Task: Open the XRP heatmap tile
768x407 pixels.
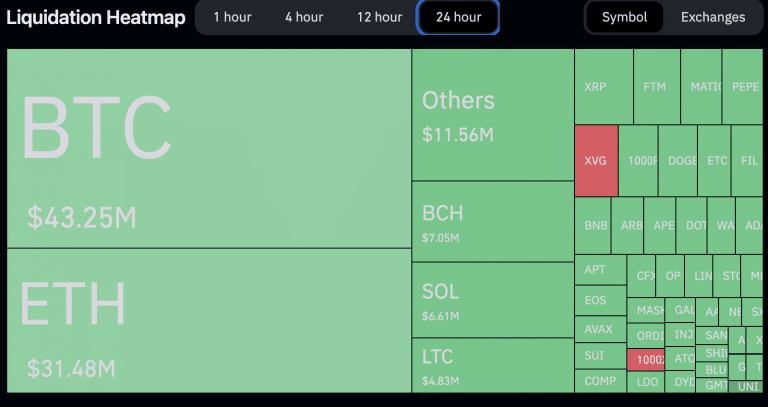Action: tap(603, 87)
